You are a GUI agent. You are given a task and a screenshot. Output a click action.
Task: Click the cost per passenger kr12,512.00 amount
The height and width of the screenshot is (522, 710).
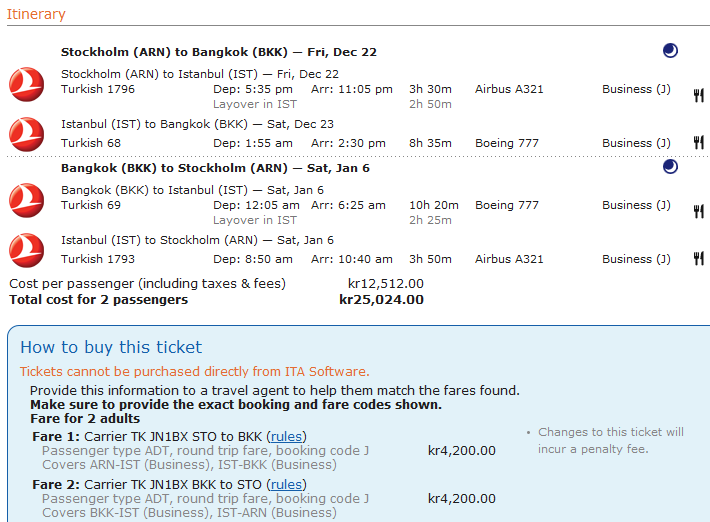point(385,284)
